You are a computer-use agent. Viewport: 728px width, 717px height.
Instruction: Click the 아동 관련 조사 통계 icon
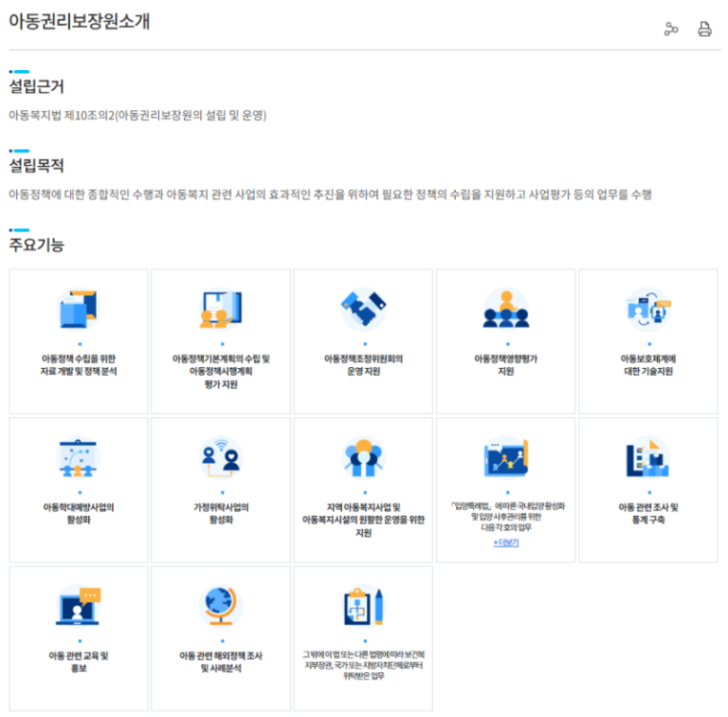click(648, 458)
